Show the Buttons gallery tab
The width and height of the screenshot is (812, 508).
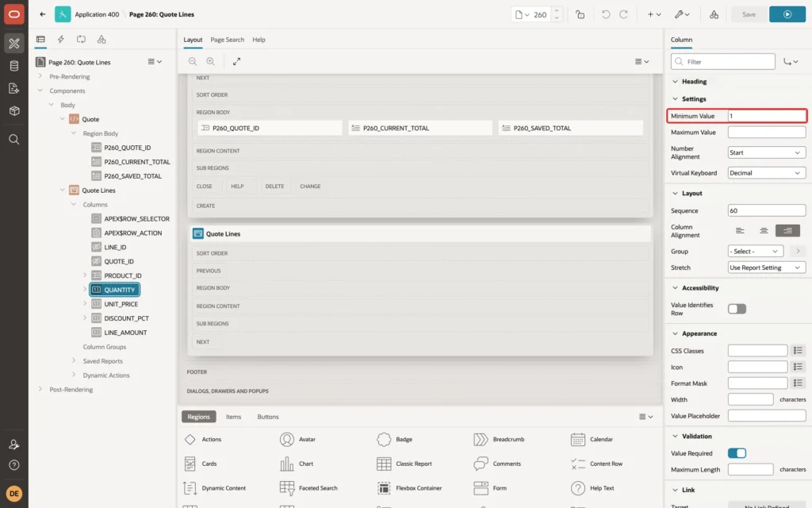268,417
